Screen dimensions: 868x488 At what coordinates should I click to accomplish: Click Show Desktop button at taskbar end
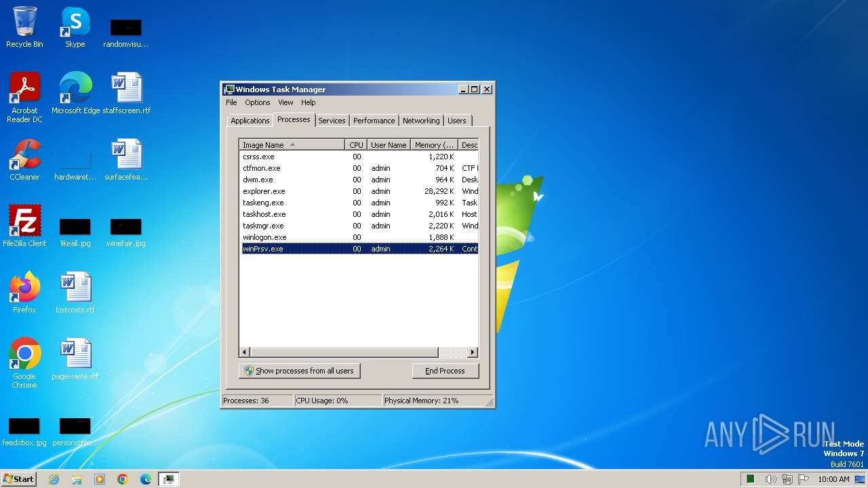click(x=860, y=479)
